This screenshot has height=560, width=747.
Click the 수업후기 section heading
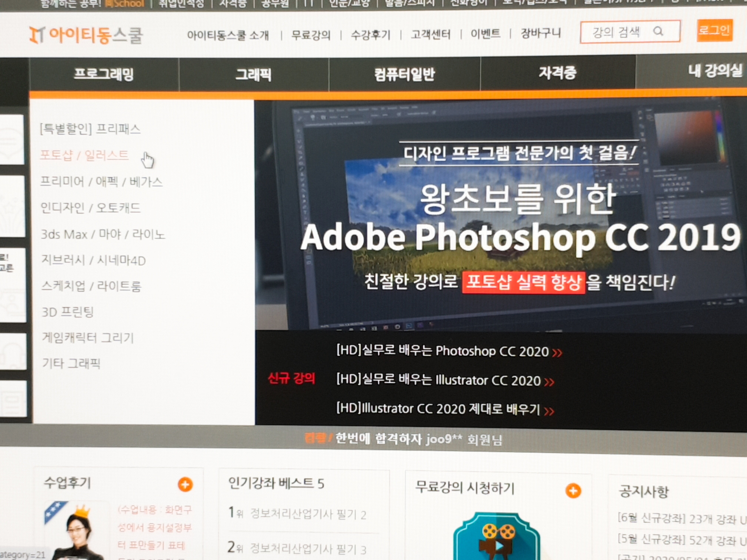coord(67,483)
